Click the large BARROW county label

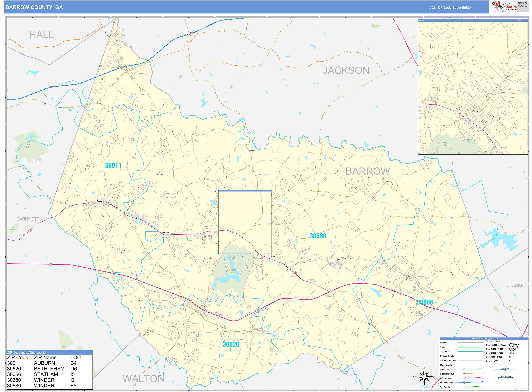(368, 171)
